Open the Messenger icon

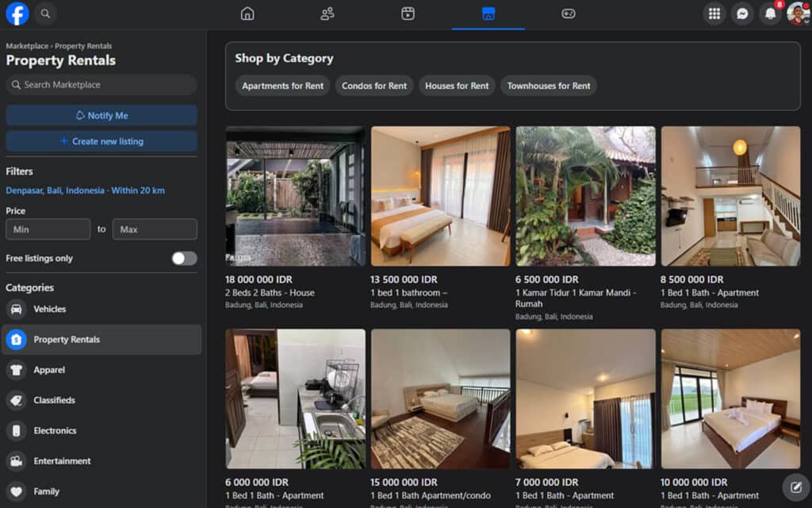click(742, 13)
